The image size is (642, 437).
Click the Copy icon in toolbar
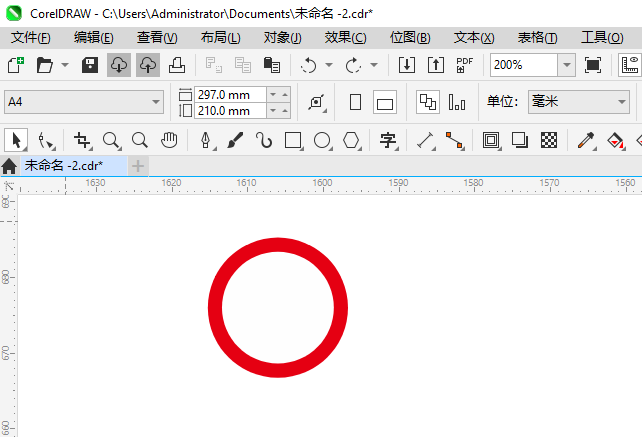click(x=243, y=65)
